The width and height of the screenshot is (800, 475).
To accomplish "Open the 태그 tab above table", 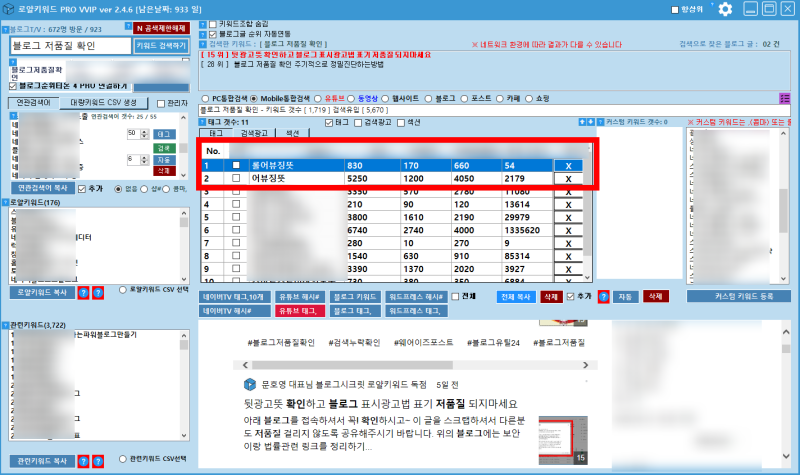I will [x=216, y=133].
